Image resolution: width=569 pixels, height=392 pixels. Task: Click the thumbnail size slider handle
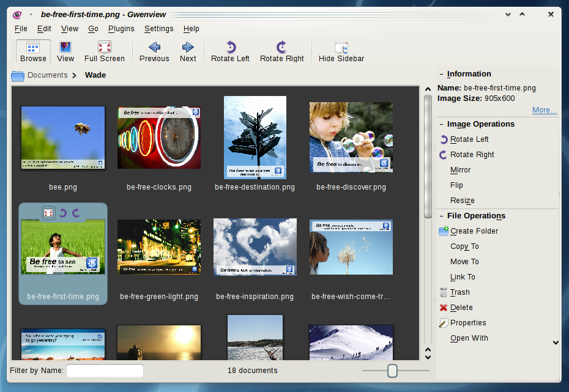[x=392, y=371]
